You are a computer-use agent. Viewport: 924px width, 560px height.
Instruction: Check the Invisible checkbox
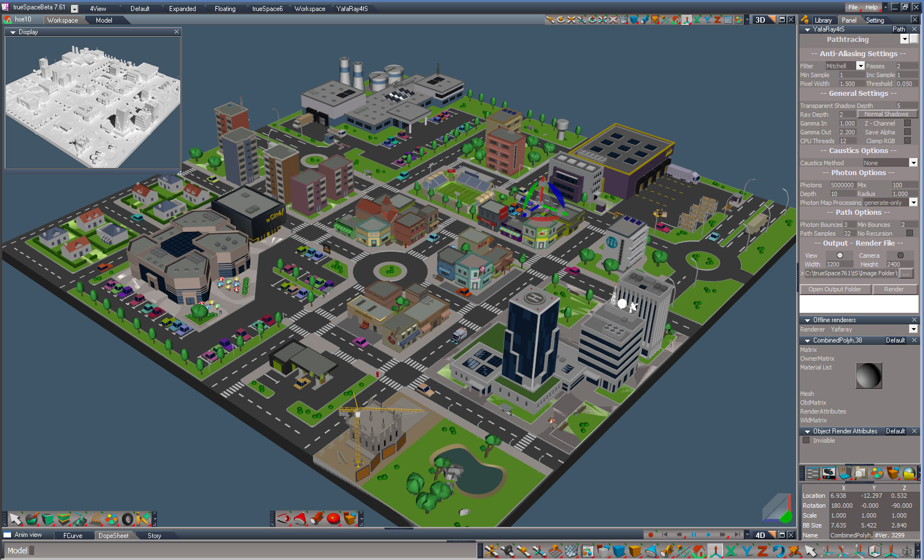[x=807, y=441]
